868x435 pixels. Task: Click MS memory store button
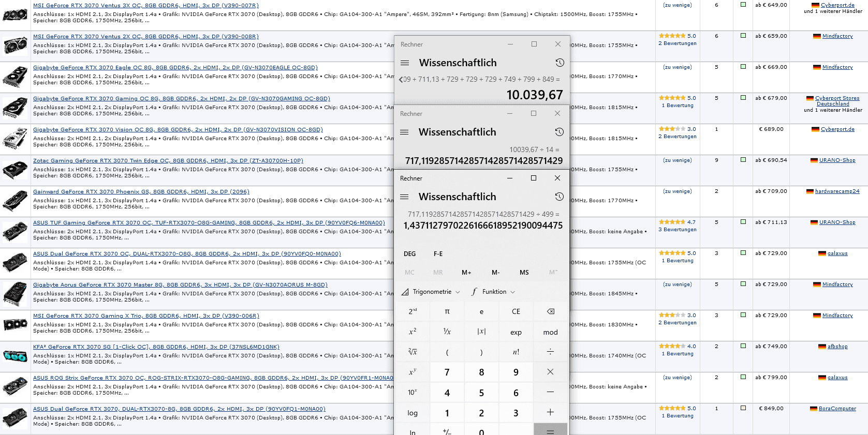click(x=524, y=273)
